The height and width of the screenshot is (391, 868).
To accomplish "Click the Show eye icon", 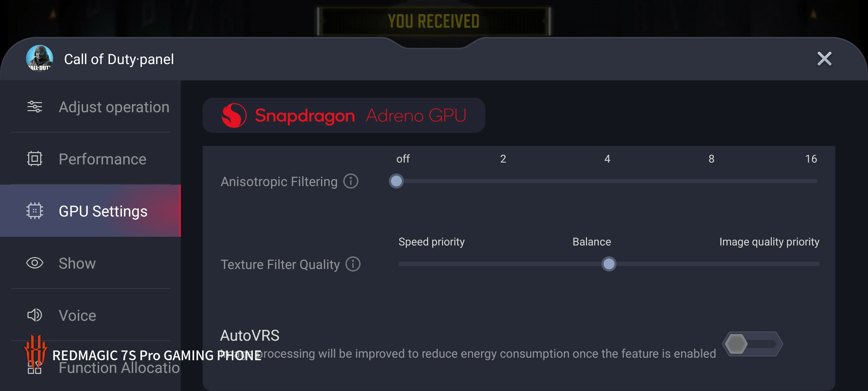I will (35, 263).
